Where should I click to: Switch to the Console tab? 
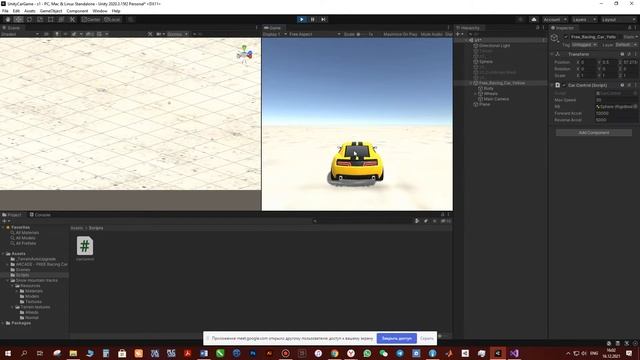click(x=40, y=215)
